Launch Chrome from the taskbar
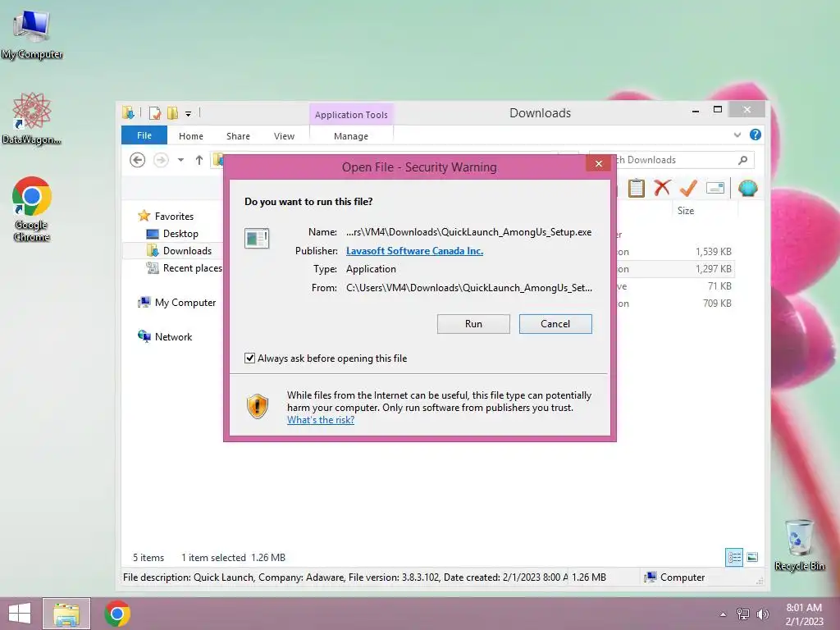This screenshot has height=630, width=840. point(117,614)
